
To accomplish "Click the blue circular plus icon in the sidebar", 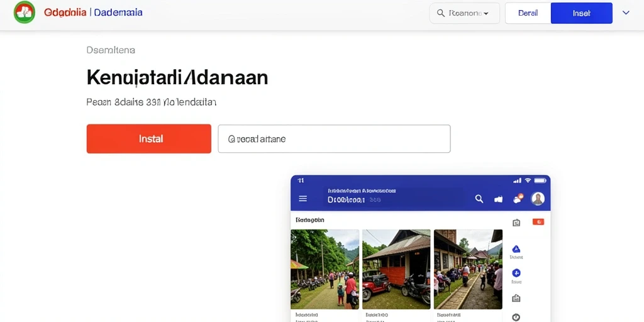I will pyautogui.click(x=516, y=273).
